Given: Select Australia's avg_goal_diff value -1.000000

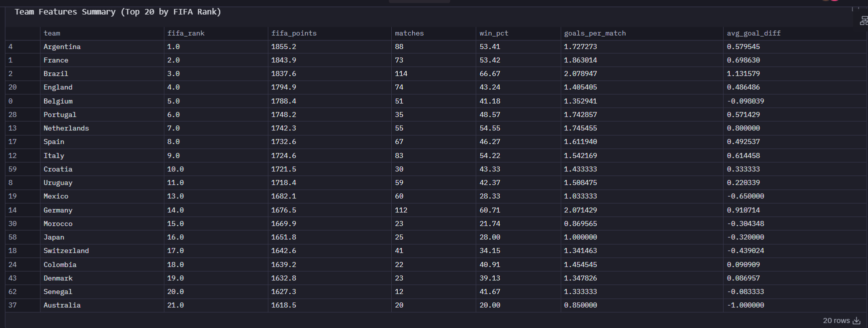Looking at the screenshot, I should point(746,305).
